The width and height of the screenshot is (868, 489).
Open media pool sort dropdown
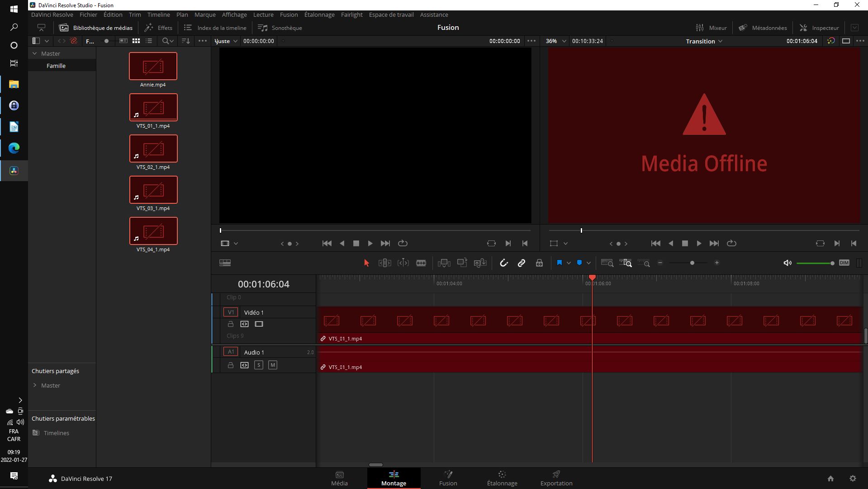coord(186,41)
